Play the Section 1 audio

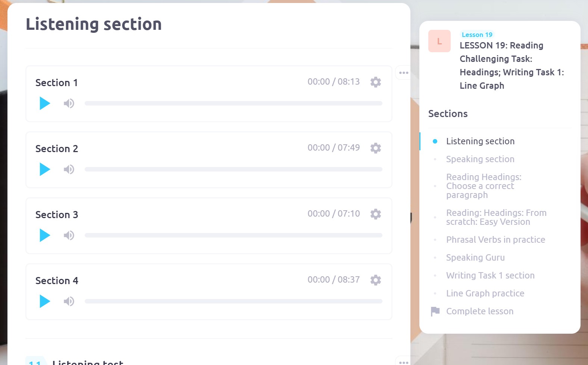(45, 103)
